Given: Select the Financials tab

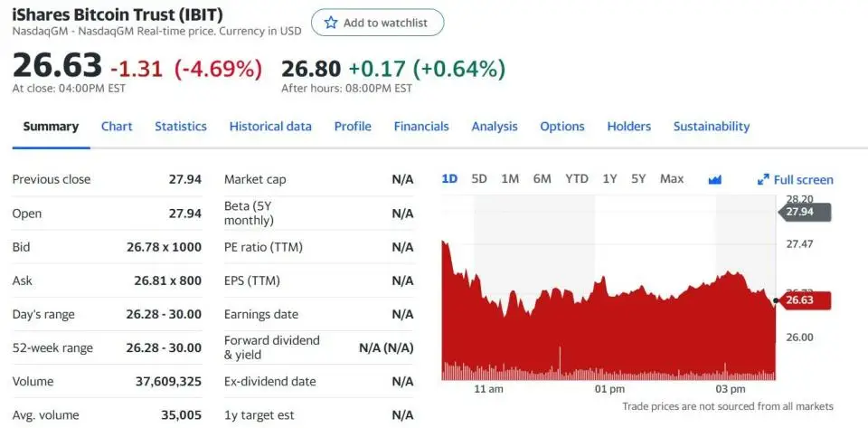Looking at the screenshot, I should [x=421, y=127].
